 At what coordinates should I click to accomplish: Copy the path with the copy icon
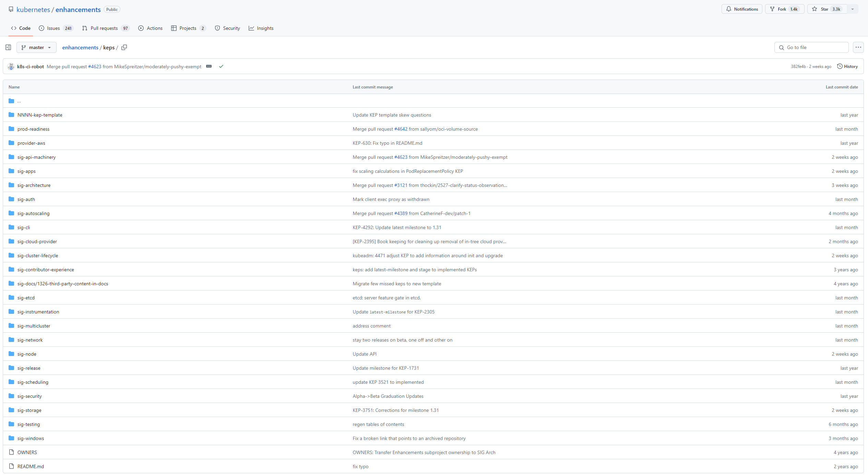pyautogui.click(x=124, y=47)
